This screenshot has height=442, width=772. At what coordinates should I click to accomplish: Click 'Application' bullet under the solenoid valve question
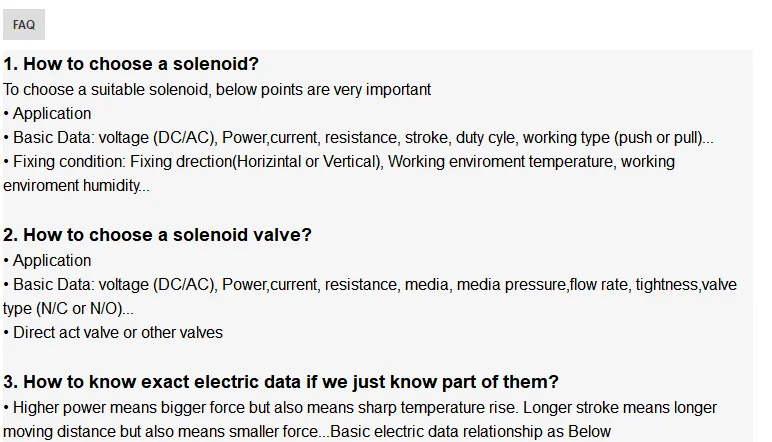tap(51, 260)
